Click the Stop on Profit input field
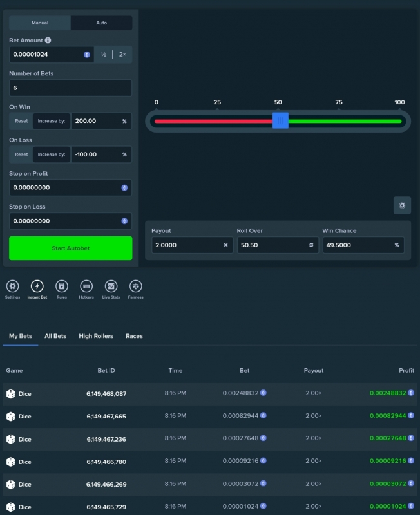Screen dimensions: 420x515 click(71, 187)
